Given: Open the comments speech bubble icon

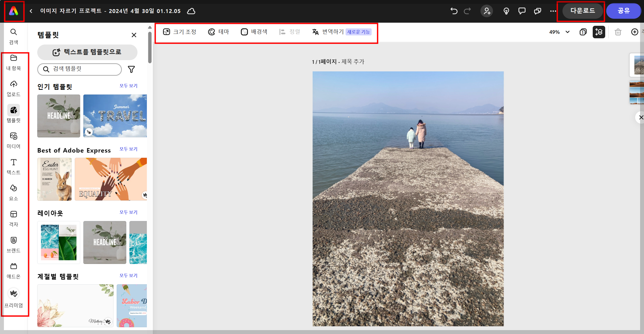Looking at the screenshot, I should (522, 11).
